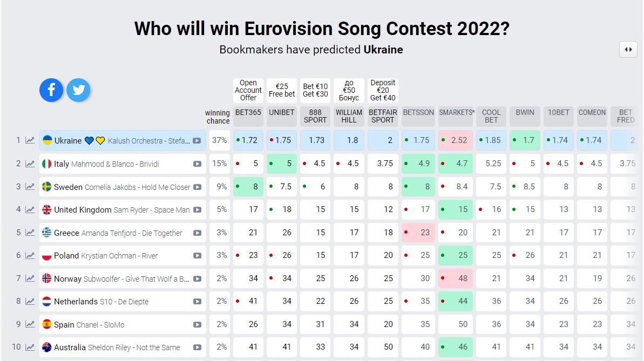This screenshot has width=644, height=361.
Task: Share the odds page on Facebook
Action: (51, 90)
